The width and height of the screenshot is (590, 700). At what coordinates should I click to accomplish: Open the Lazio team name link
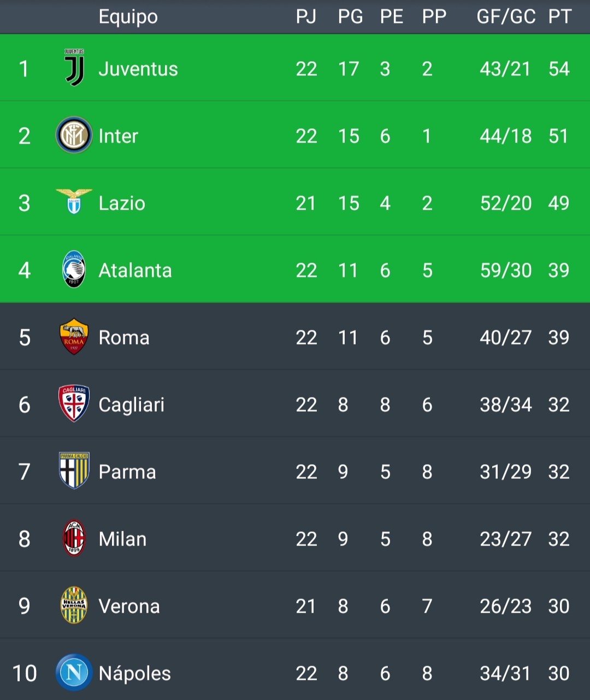pos(122,203)
